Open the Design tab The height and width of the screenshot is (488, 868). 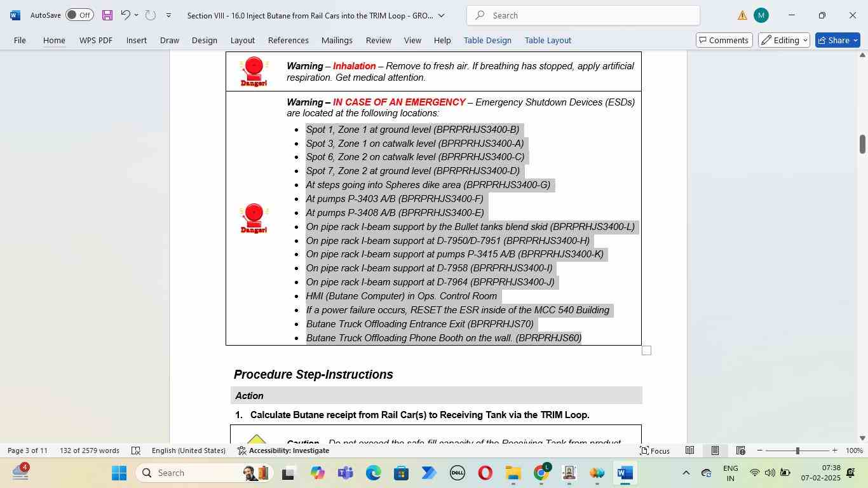pyautogui.click(x=205, y=40)
